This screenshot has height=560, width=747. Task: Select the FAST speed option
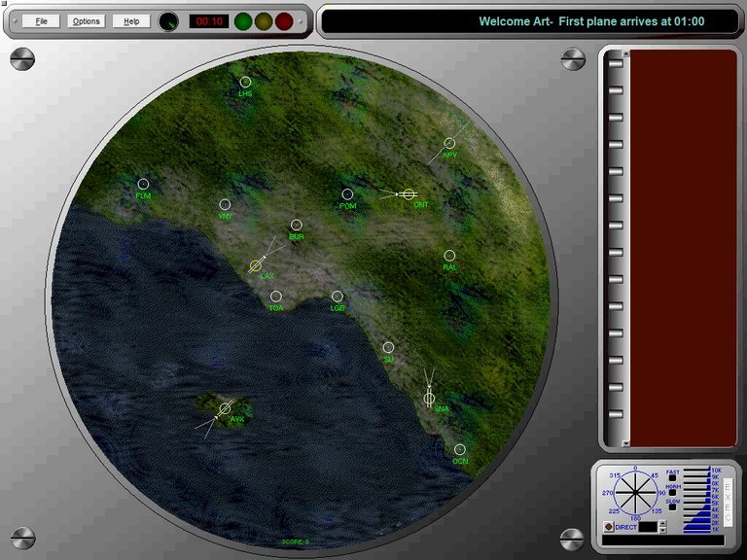[672, 478]
